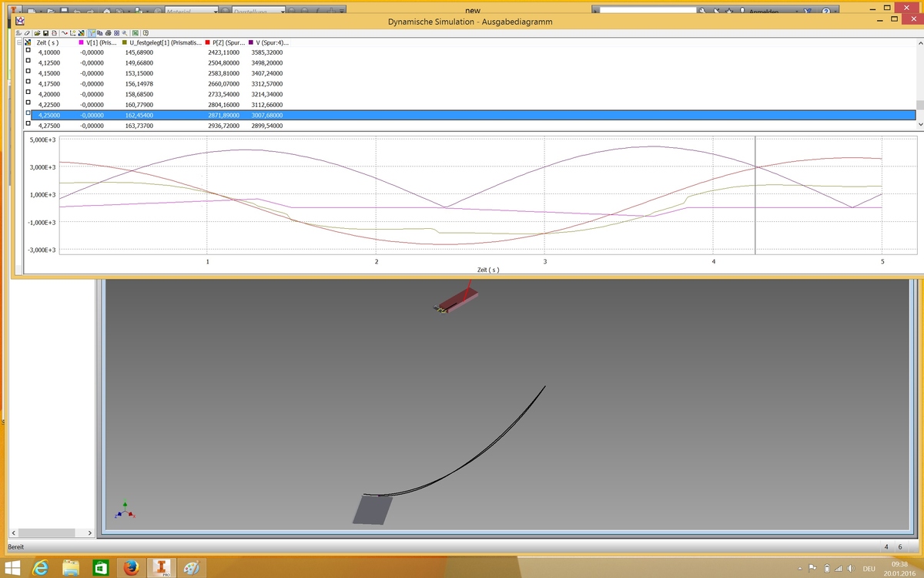Screen dimensions: 924x578
Task: Select the cell value 3407,24000
Action: point(267,72)
